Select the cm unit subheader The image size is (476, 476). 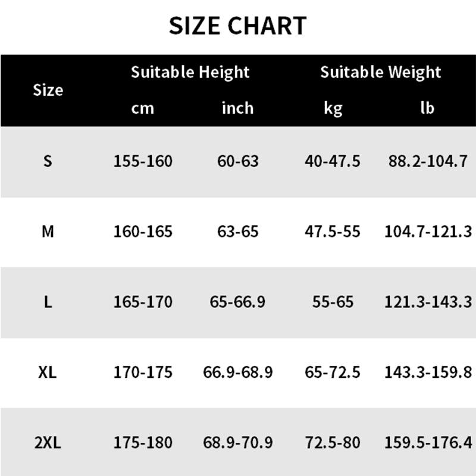tap(143, 108)
